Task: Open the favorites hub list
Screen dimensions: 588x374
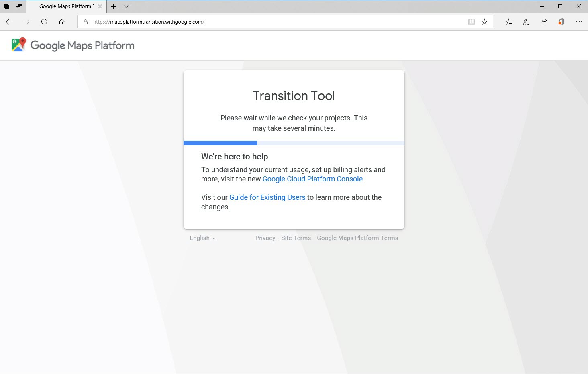Action: tap(508, 22)
